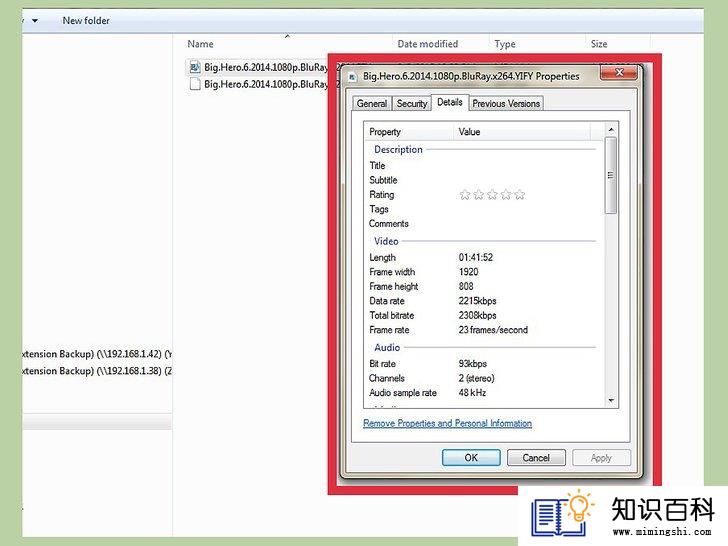Select the Bit rate value 93kbps
728x546 pixels.
[x=473, y=364]
